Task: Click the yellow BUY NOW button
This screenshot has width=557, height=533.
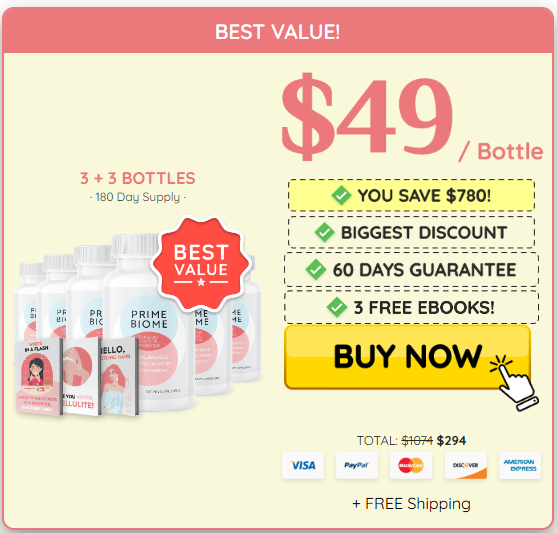Action: (407, 357)
